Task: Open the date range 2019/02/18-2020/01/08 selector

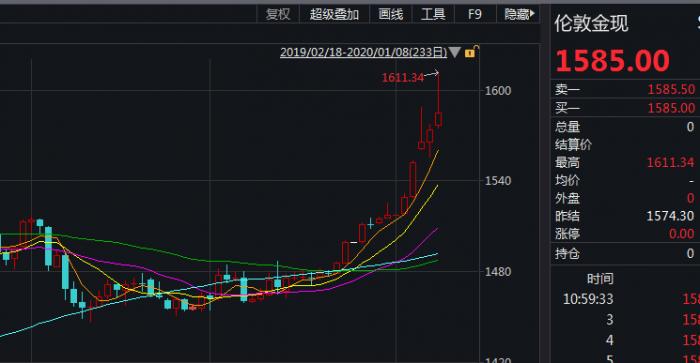Action: (363, 52)
